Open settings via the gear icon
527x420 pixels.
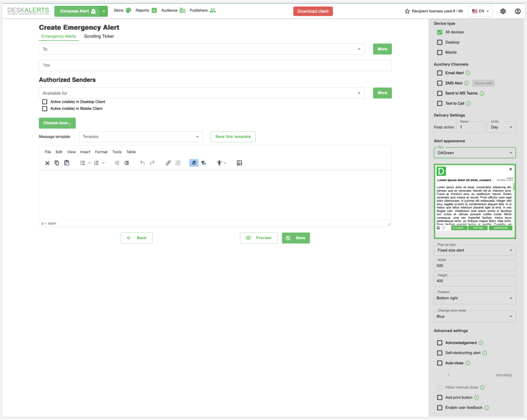click(503, 11)
